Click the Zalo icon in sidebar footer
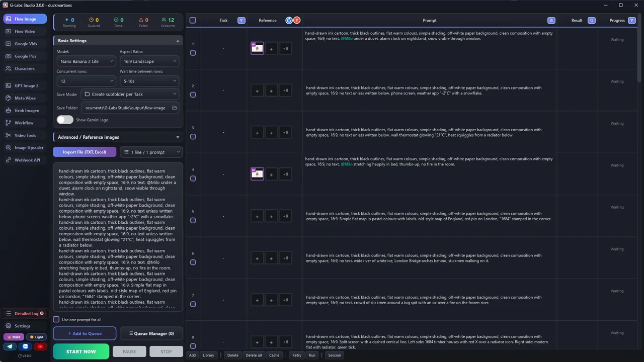The width and height of the screenshot is (644, 362). click(26, 346)
